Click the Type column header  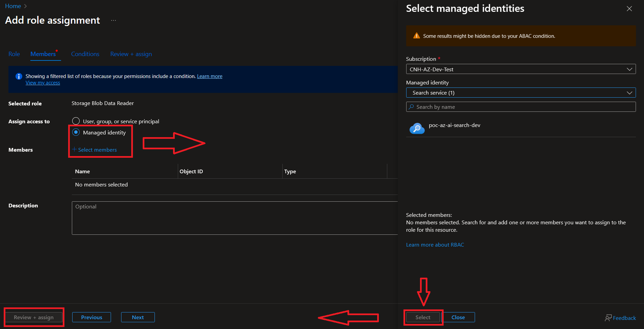(x=290, y=172)
